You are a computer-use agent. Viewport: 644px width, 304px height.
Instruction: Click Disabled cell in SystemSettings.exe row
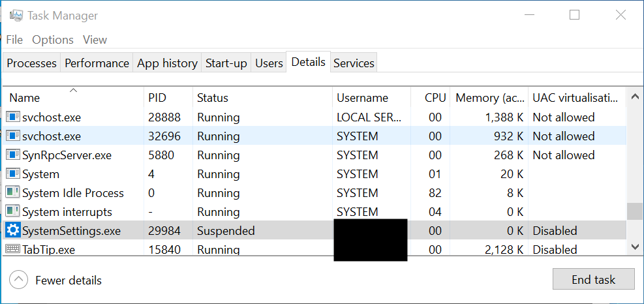point(555,231)
